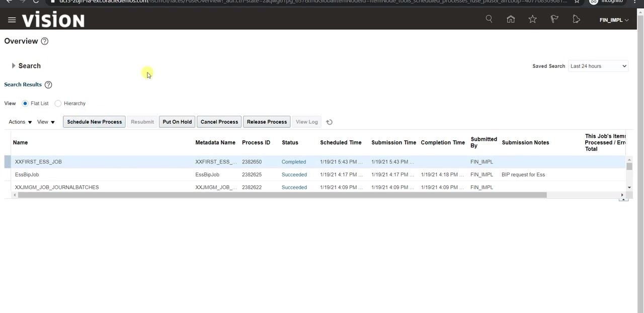Click the Submitted By column header
Image resolution: width=644 pixels, height=313 pixels.
484,142
